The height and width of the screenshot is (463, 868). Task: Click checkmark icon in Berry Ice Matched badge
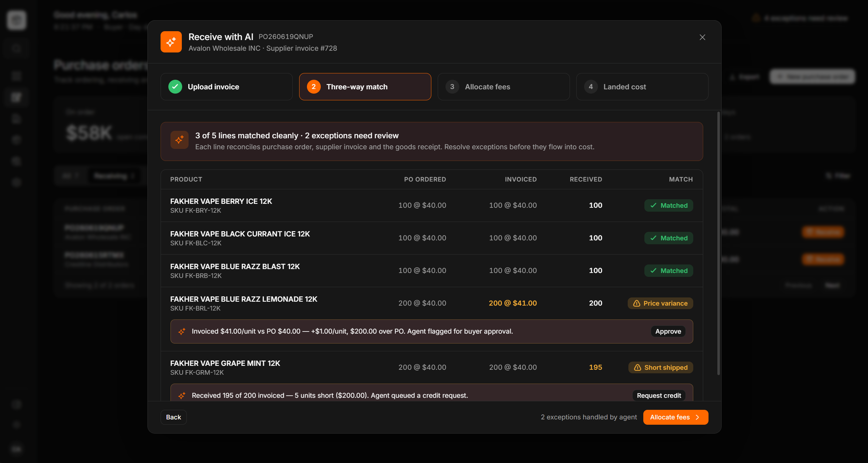point(653,206)
